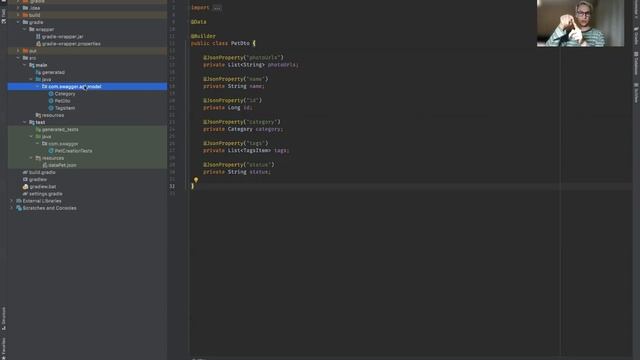Viewport: 640px width, 360px height.
Task: Collapse the gradle folder arrow
Action: (18, 22)
